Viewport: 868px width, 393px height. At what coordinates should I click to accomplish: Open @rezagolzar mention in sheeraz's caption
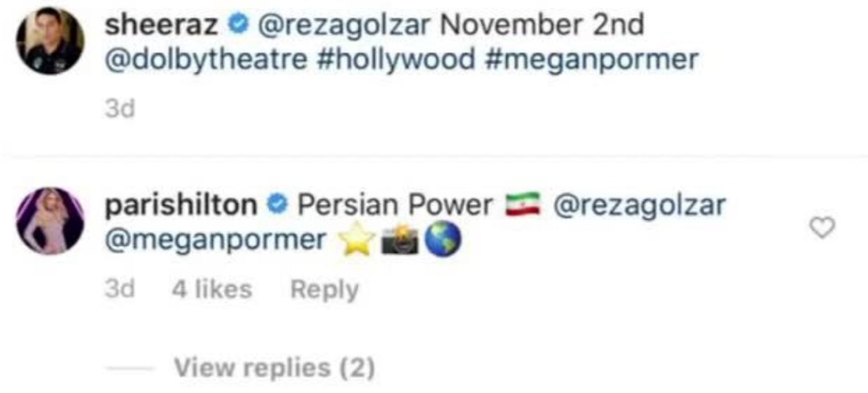click(343, 25)
